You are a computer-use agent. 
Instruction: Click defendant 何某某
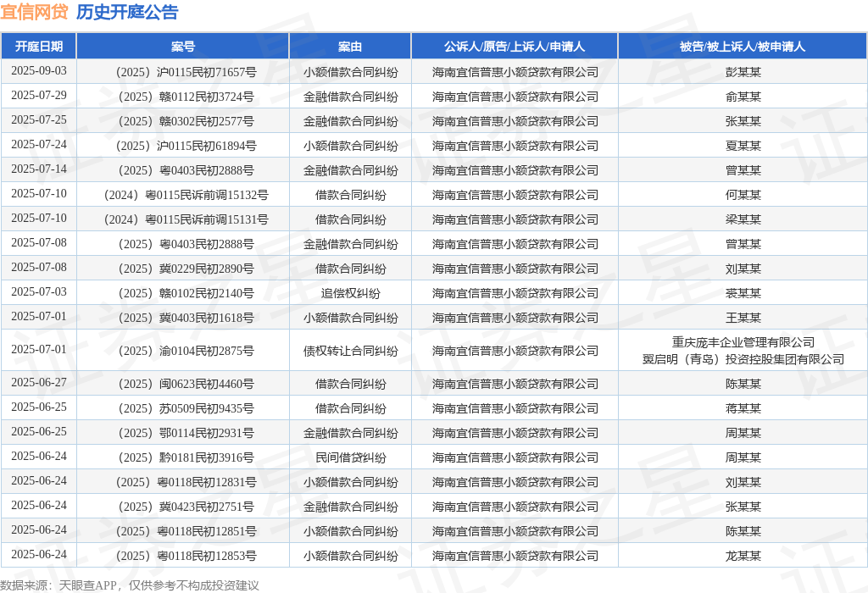[x=743, y=196]
